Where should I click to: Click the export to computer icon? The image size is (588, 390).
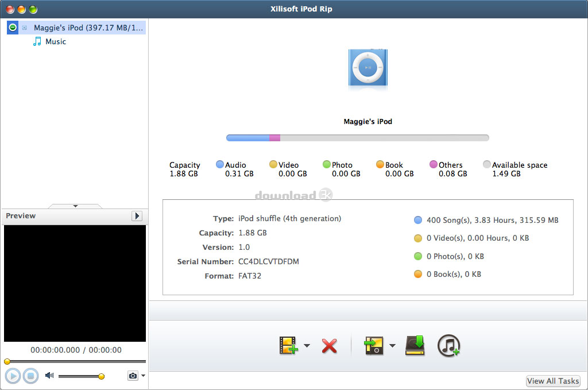[415, 345]
